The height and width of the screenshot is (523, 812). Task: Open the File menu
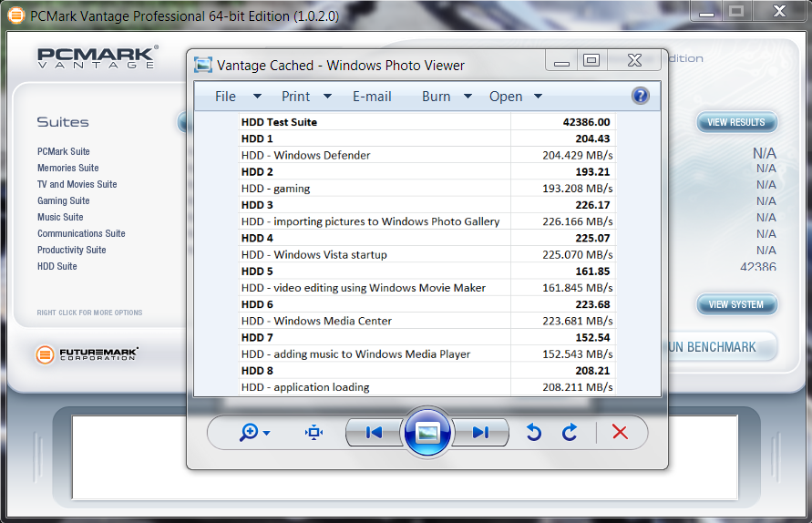tap(225, 97)
